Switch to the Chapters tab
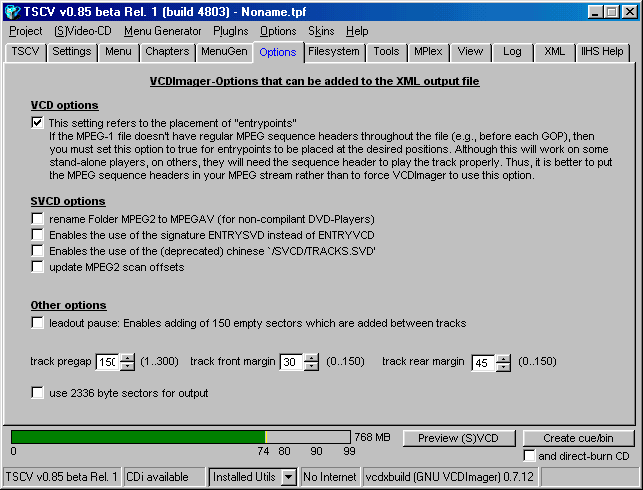The image size is (643, 490). pyautogui.click(x=166, y=52)
